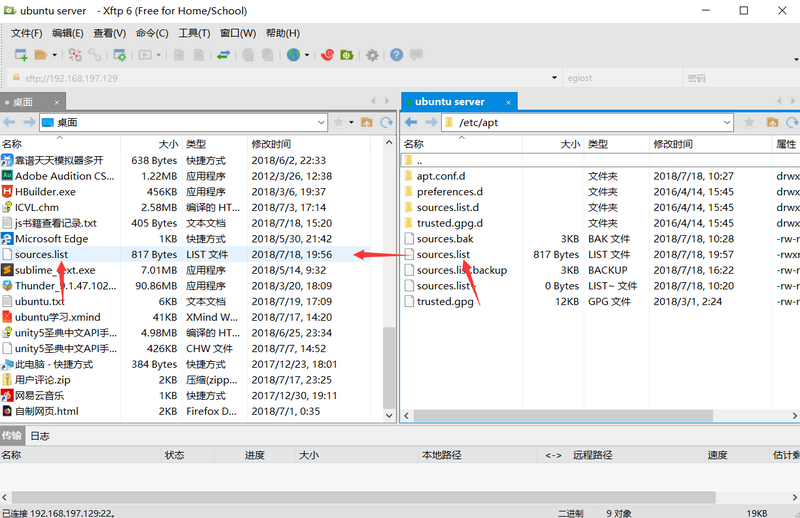Switch to the 传输 transfer tab

point(11,435)
